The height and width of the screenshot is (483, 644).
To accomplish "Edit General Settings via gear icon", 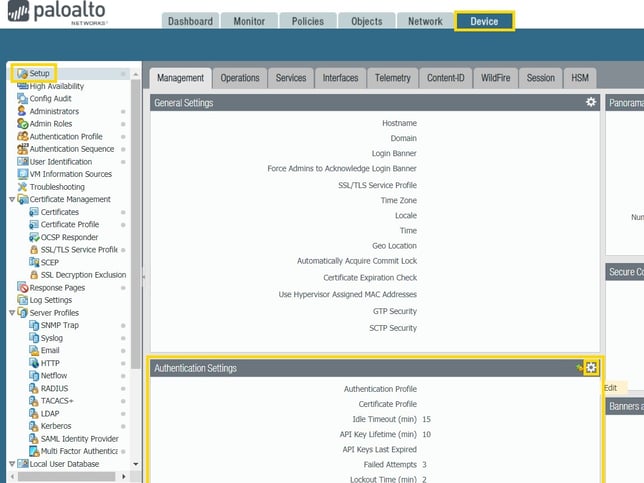I will click(591, 102).
